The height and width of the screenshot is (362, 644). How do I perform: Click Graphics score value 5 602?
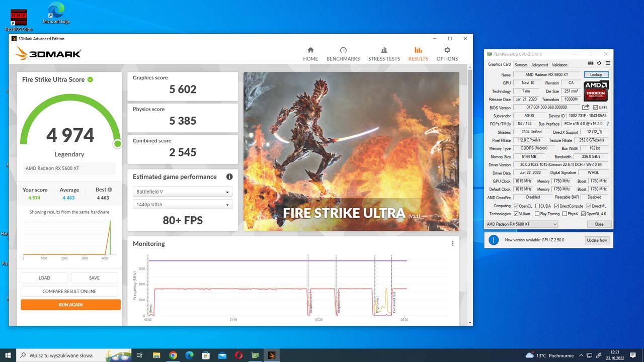pyautogui.click(x=183, y=89)
